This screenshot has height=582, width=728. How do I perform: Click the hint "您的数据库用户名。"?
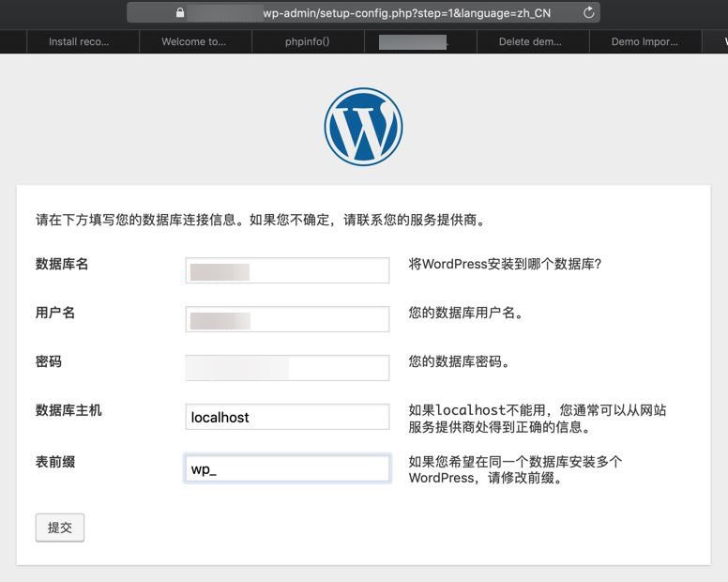(x=466, y=313)
